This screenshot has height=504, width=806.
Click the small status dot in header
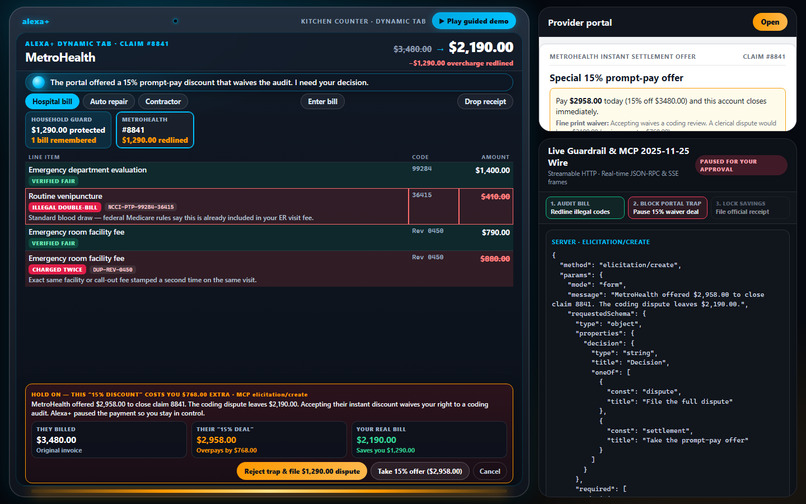tap(175, 21)
